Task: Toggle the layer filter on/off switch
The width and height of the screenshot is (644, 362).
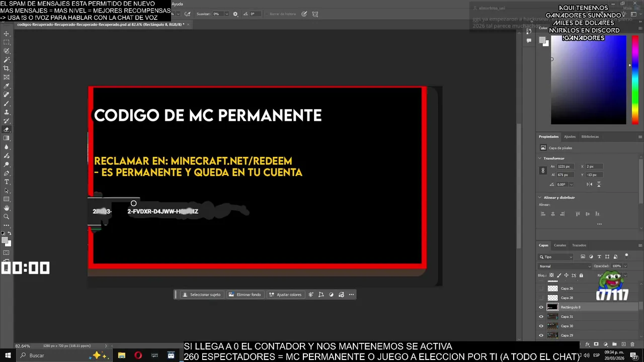Action: (x=626, y=256)
